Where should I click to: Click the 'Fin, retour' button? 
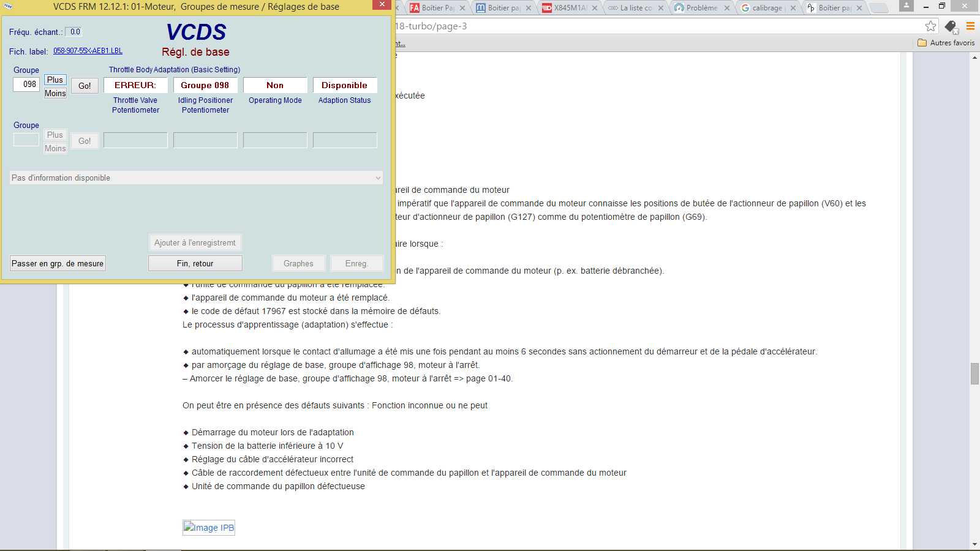195,263
